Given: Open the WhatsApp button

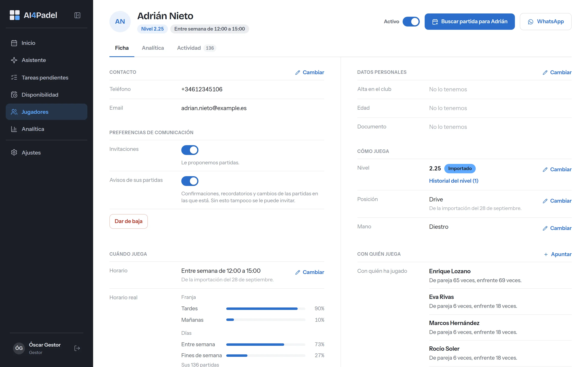Looking at the screenshot, I should 546,22.
